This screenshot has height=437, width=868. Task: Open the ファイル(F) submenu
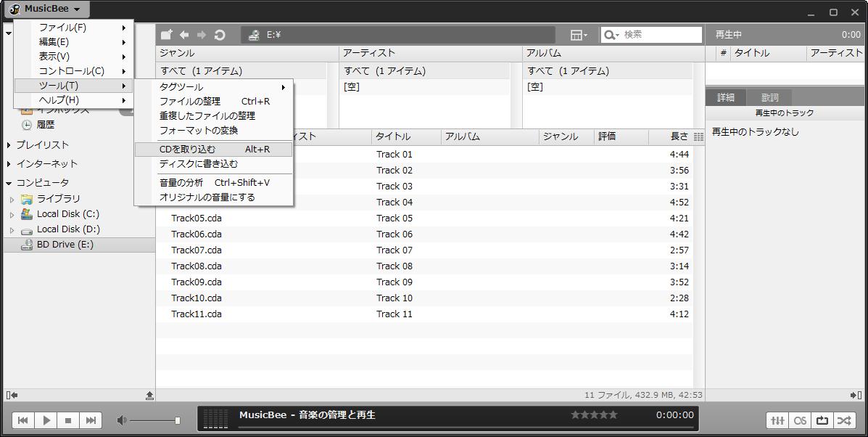(74, 27)
